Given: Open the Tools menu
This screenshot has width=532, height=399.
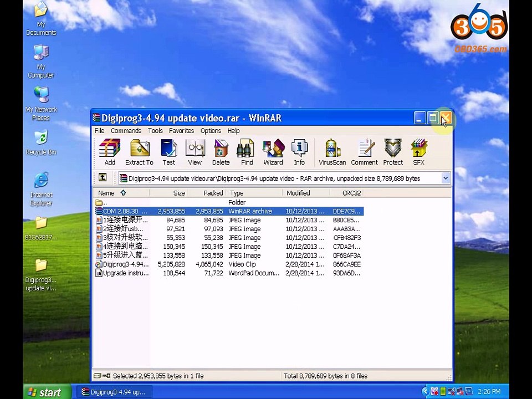Looking at the screenshot, I should pos(155,131).
